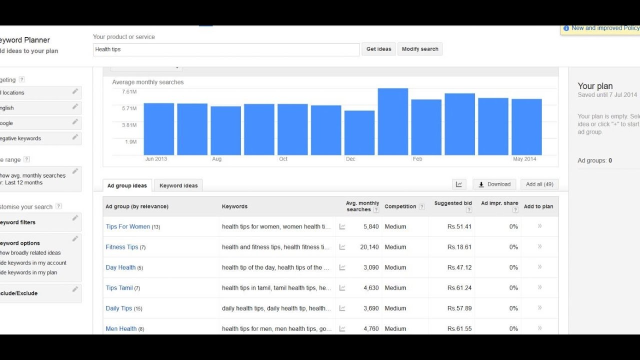Focus the product or service input field
The height and width of the screenshot is (360, 640).
coord(226,49)
